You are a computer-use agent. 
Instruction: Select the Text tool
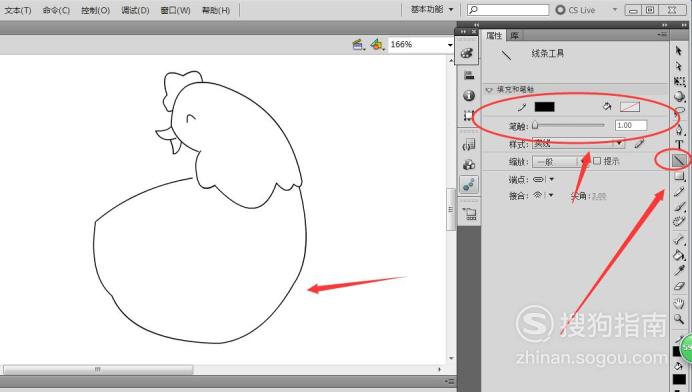679,144
